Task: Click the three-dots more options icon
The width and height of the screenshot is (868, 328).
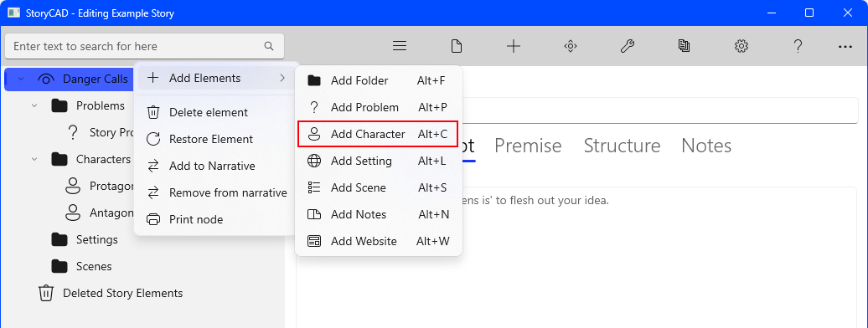Action: pyautogui.click(x=845, y=47)
